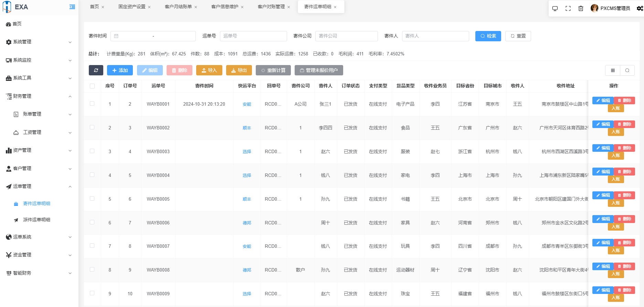Collapse the 运单管理 sidebar menu
644x307 pixels.
click(x=39, y=187)
